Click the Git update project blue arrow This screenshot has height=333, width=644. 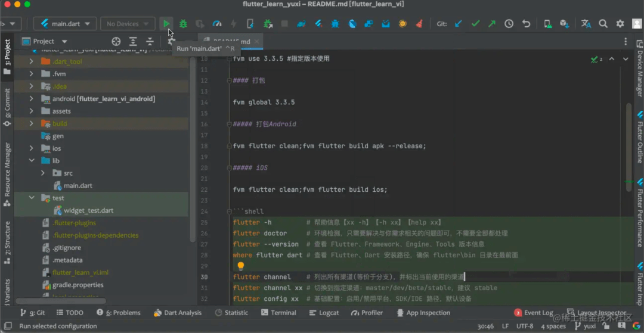(459, 24)
